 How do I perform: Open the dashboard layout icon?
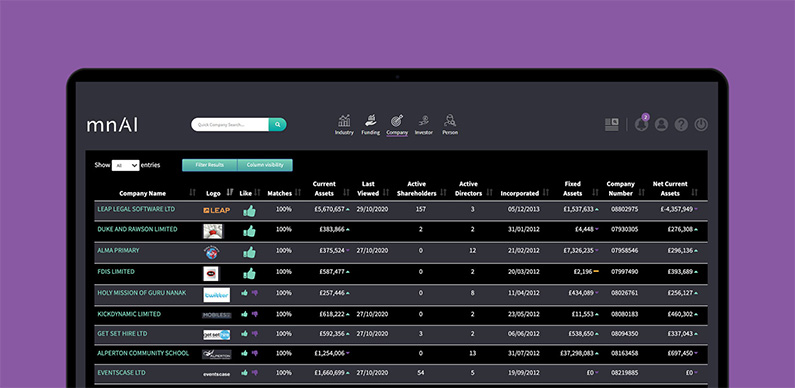point(612,125)
